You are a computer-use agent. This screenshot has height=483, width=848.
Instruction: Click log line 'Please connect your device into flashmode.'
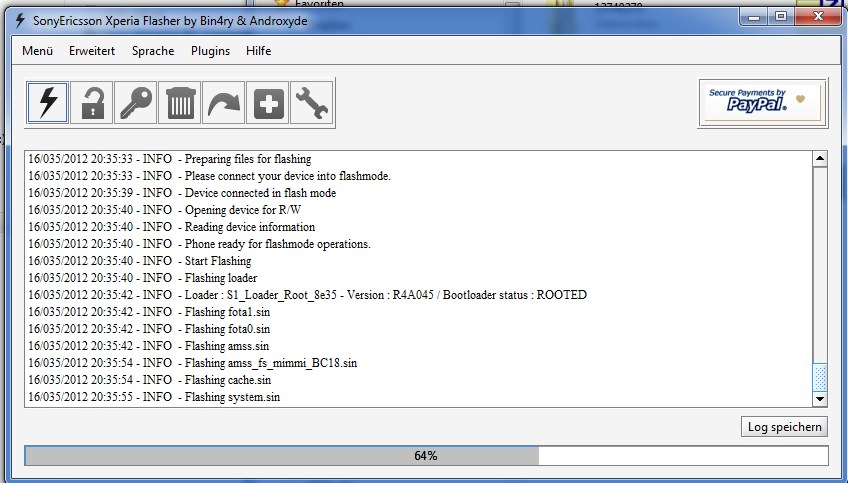209,176
